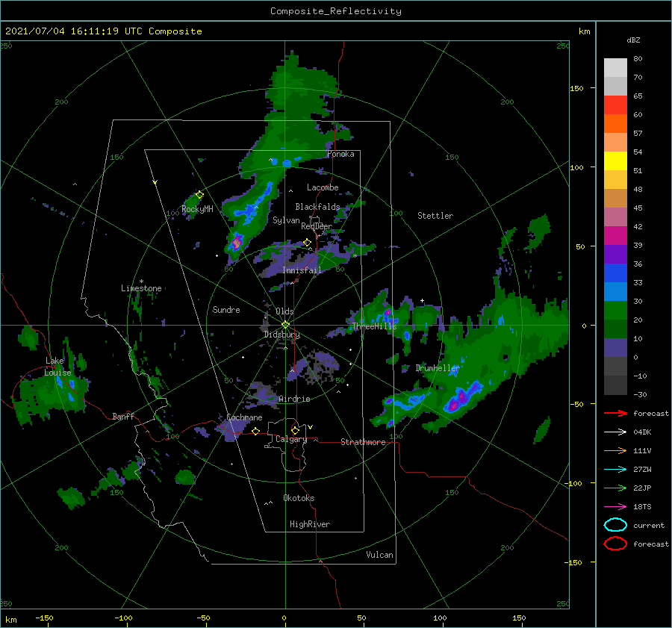Click the Lake Louise label

(x=57, y=367)
